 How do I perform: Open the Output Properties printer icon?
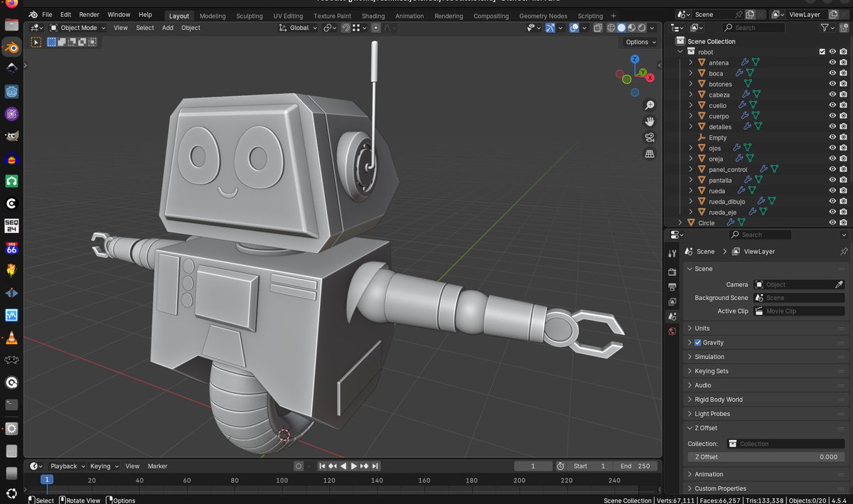tap(672, 286)
